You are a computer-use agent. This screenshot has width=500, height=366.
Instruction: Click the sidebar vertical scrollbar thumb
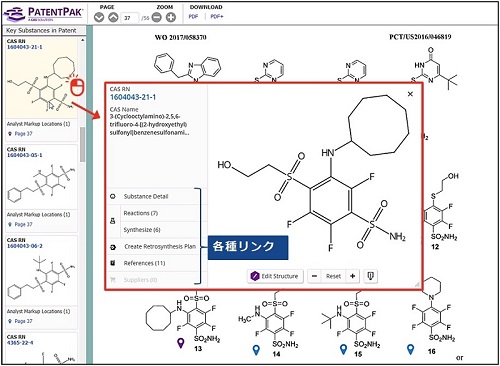82,144
